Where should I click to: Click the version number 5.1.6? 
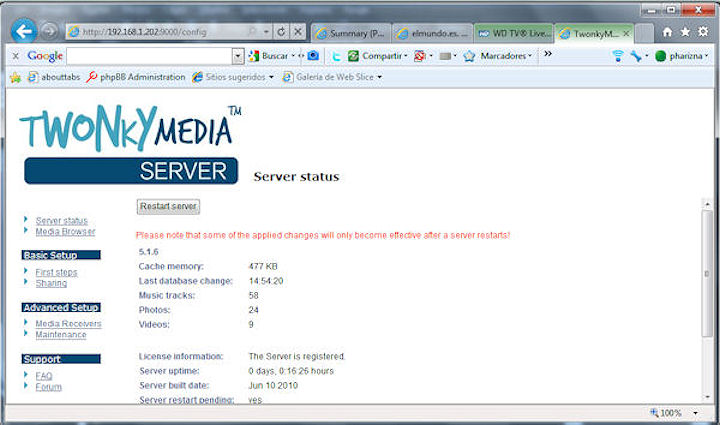pos(148,252)
